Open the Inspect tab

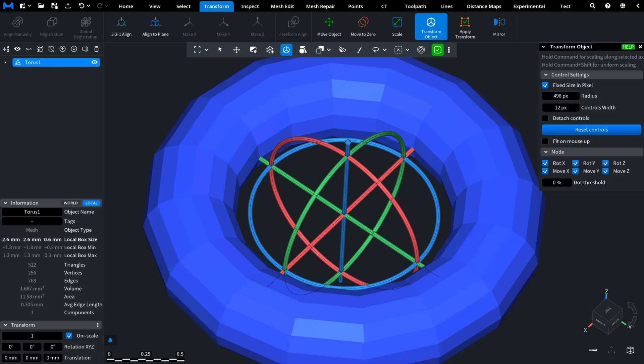point(250,6)
